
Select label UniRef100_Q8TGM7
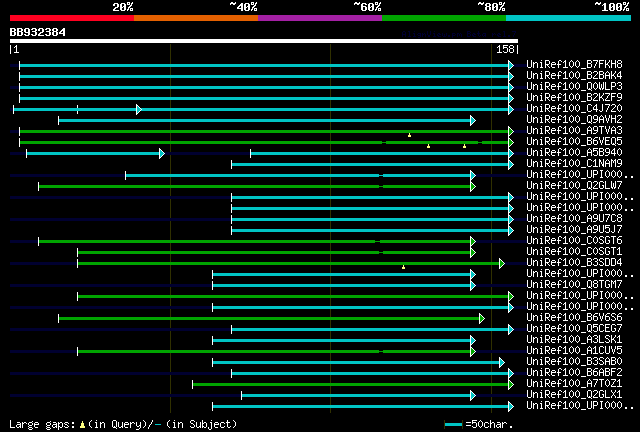574,285
